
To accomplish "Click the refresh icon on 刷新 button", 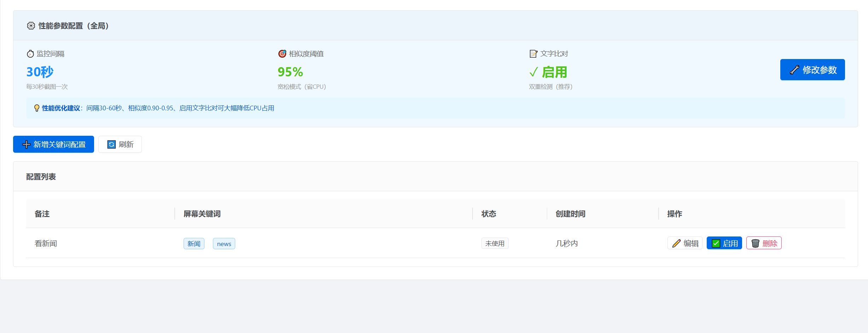I will click(111, 145).
